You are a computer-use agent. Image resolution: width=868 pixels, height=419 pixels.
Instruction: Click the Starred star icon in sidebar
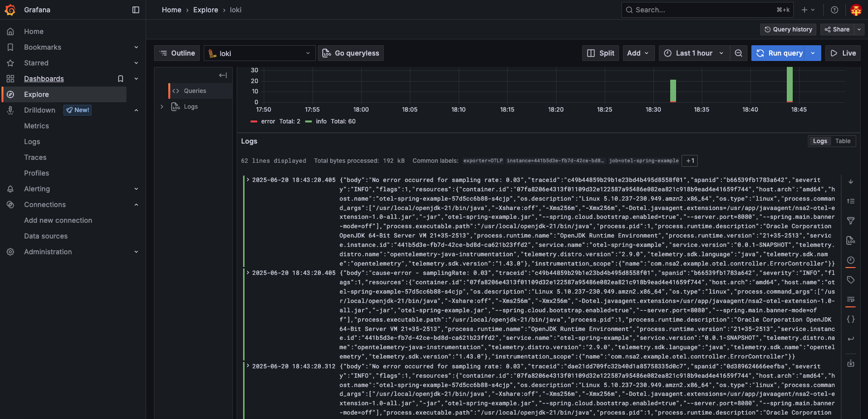point(10,63)
